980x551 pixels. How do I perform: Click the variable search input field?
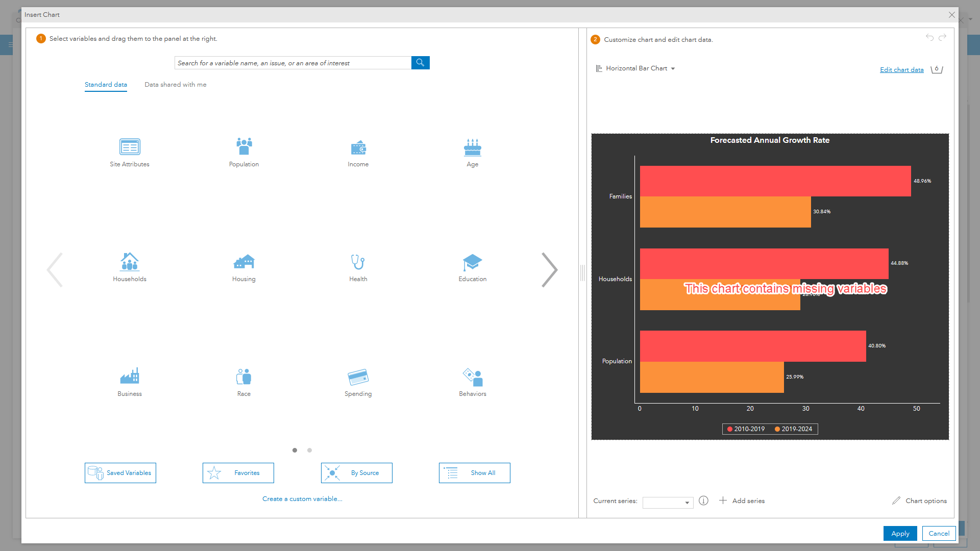click(293, 63)
